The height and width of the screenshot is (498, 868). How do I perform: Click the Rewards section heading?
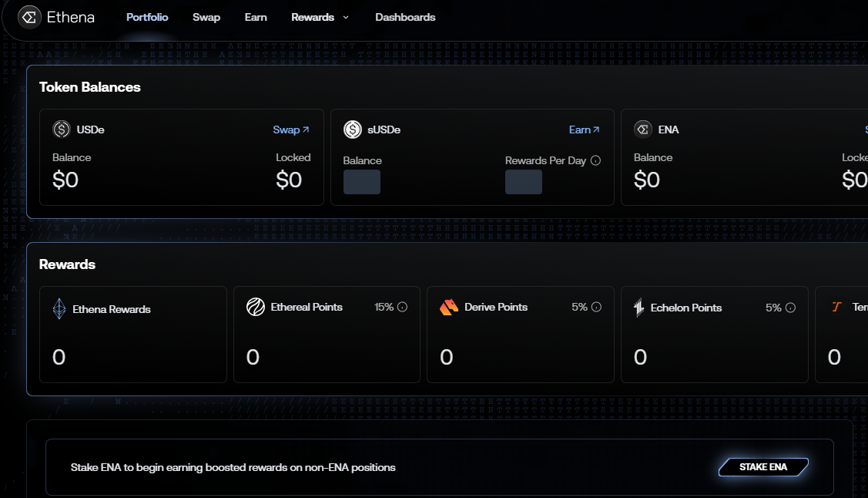67,264
